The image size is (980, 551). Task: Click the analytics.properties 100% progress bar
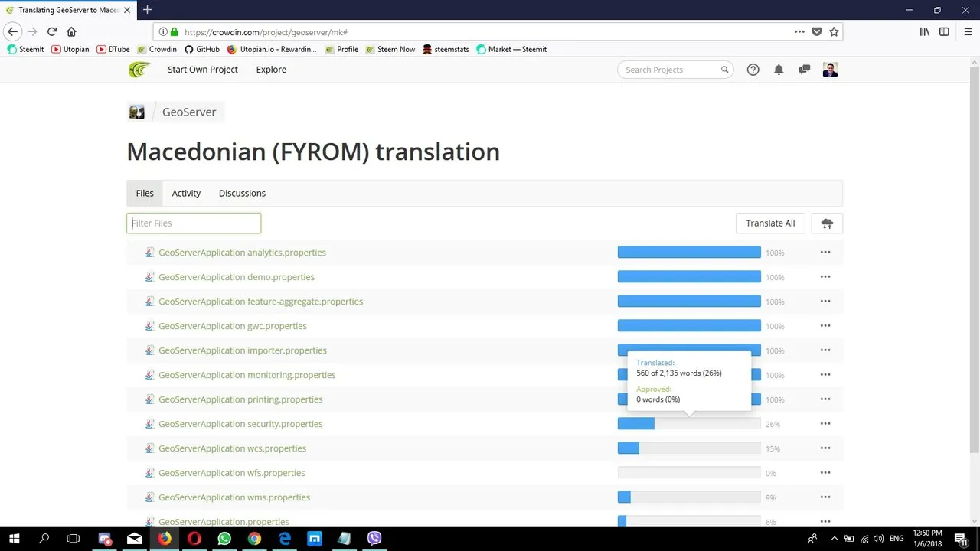pos(689,253)
